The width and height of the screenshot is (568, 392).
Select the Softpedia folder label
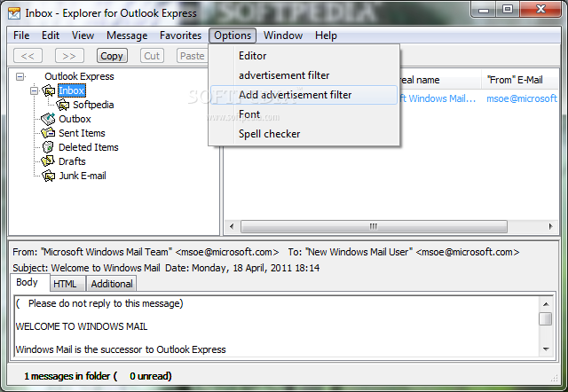tap(93, 105)
